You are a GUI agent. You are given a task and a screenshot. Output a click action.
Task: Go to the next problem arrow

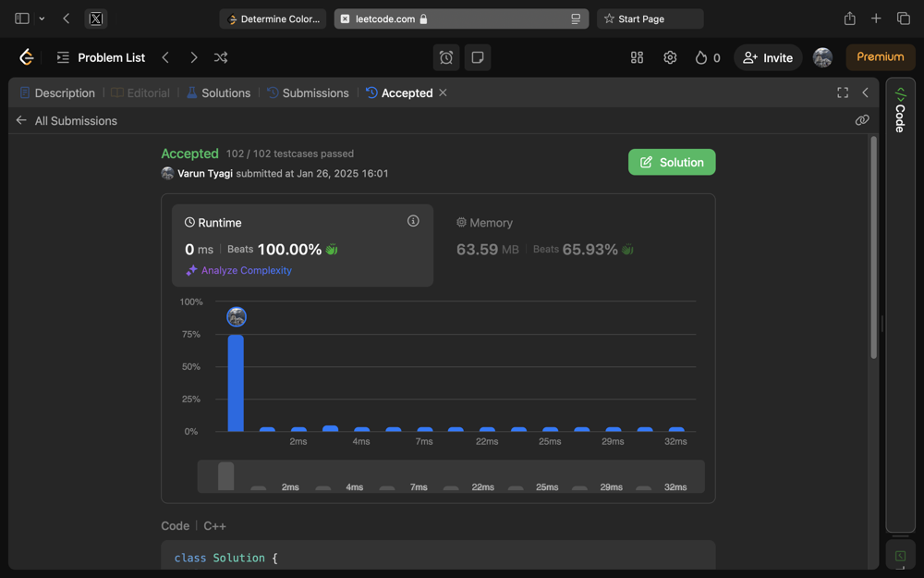[194, 57]
